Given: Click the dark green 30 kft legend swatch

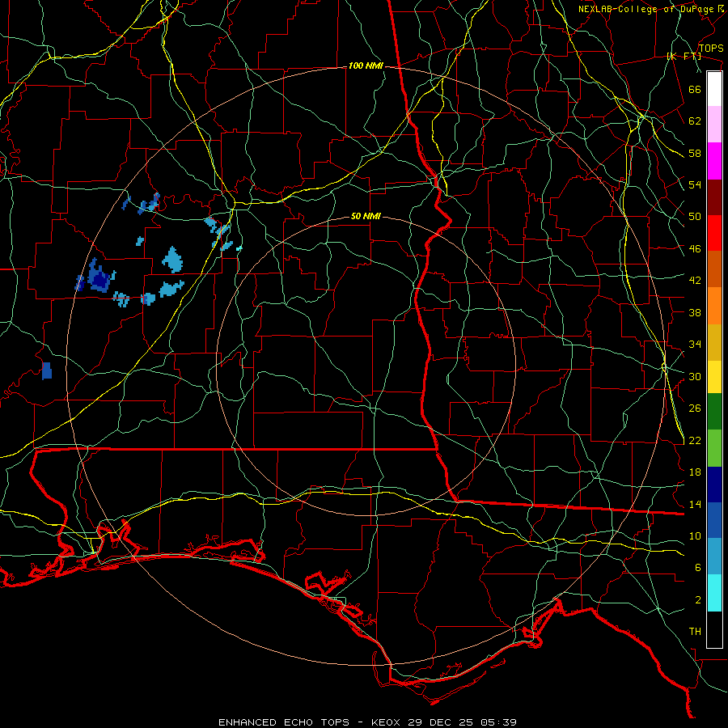Looking at the screenshot, I should [714, 412].
